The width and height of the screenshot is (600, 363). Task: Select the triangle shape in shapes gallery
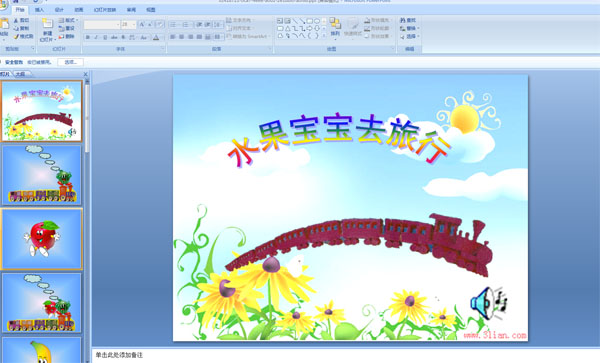287,29
